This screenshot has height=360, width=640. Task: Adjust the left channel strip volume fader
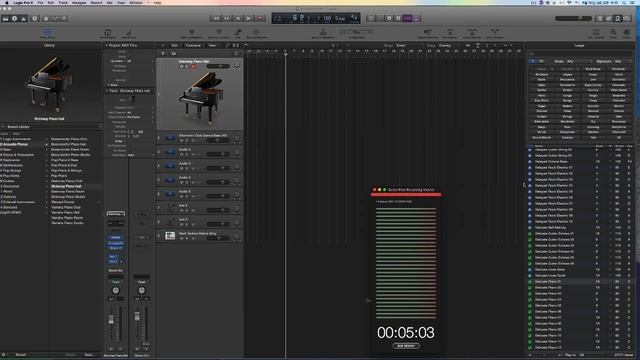(111, 321)
